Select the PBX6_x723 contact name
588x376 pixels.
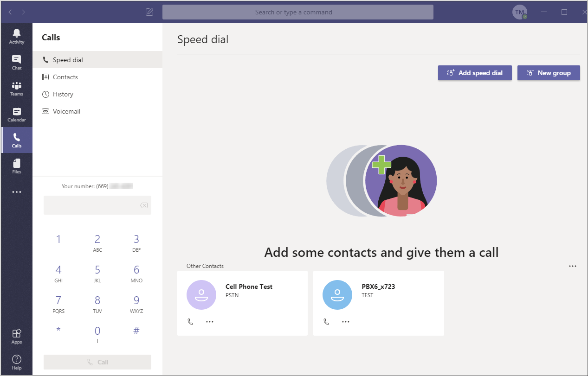[x=378, y=287]
